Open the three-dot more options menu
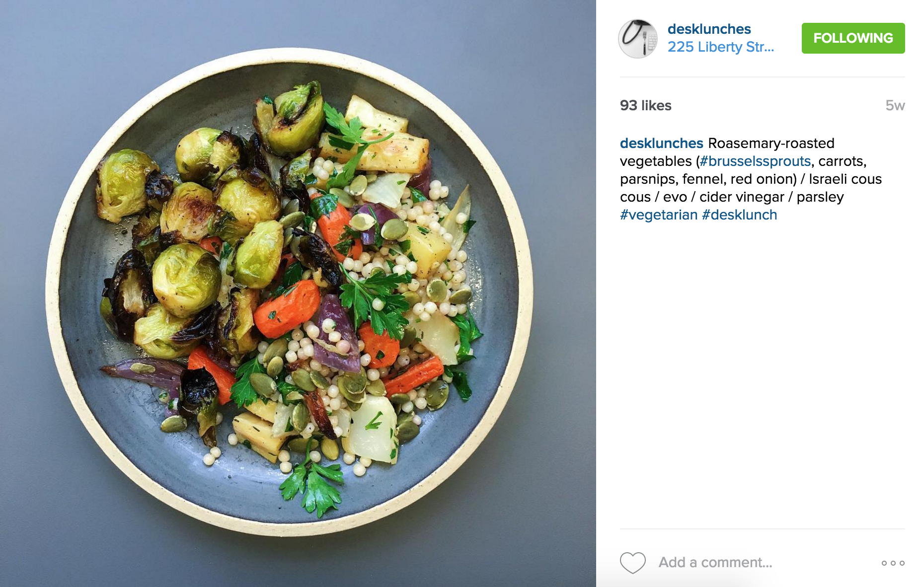Viewport: 924px width, 587px height. (x=893, y=563)
